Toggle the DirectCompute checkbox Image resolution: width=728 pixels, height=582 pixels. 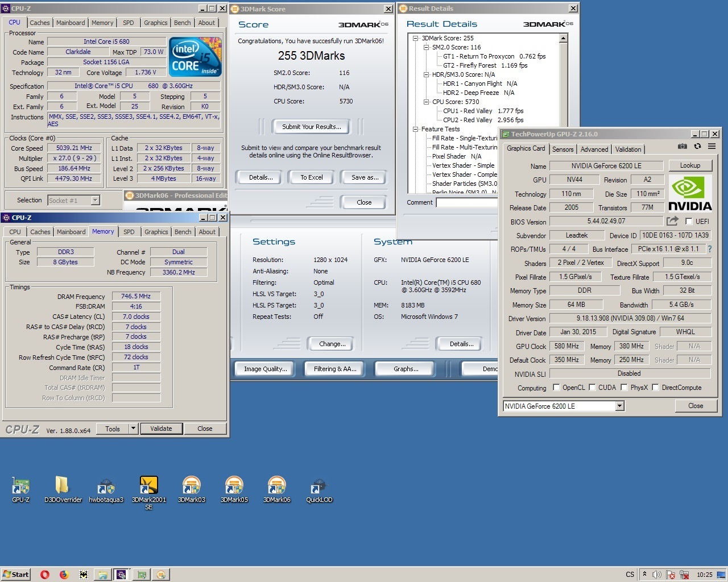(655, 388)
